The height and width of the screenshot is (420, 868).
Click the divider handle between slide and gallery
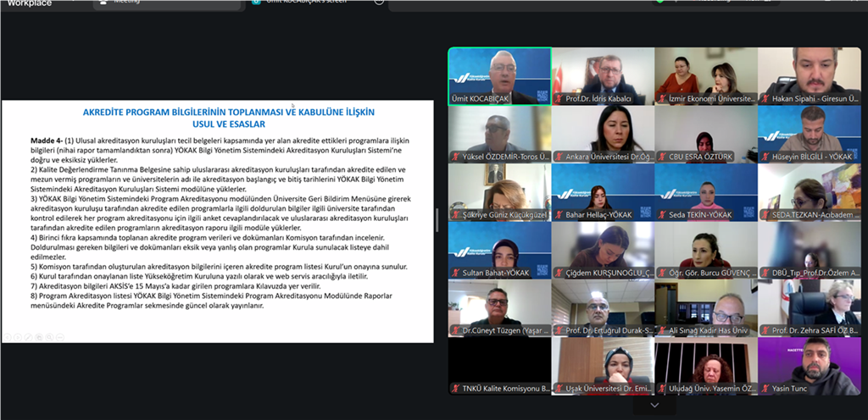pos(437,219)
